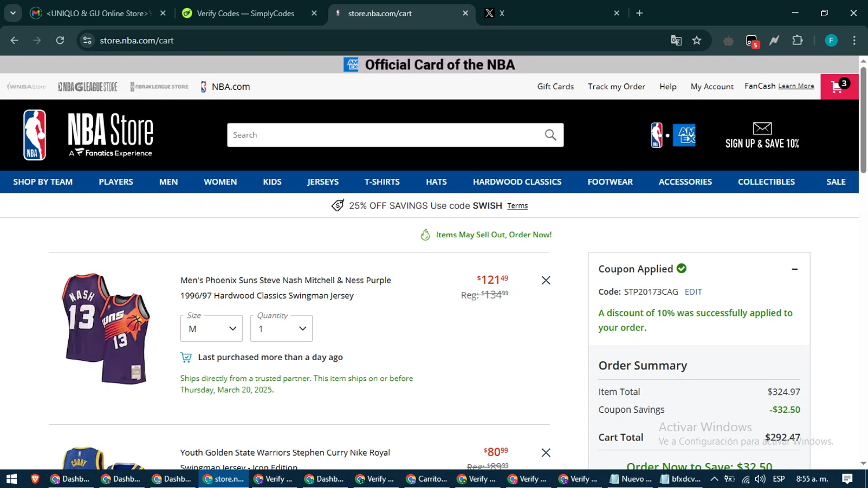Open My Account link
This screenshot has height=488, width=868.
tap(712, 87)
